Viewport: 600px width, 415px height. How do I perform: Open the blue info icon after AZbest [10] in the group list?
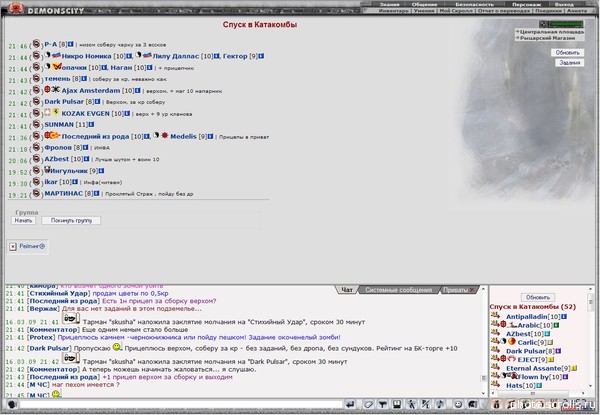[x=86, y=159]
